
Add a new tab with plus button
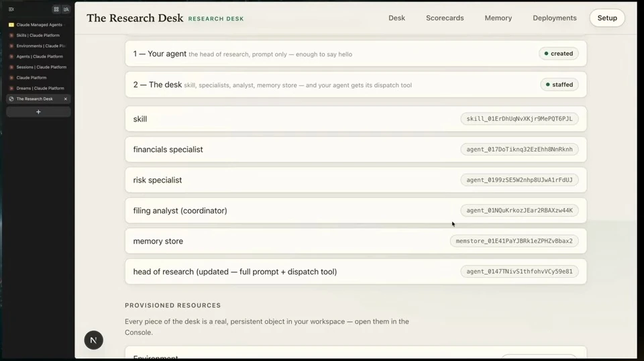pos(38,111)
